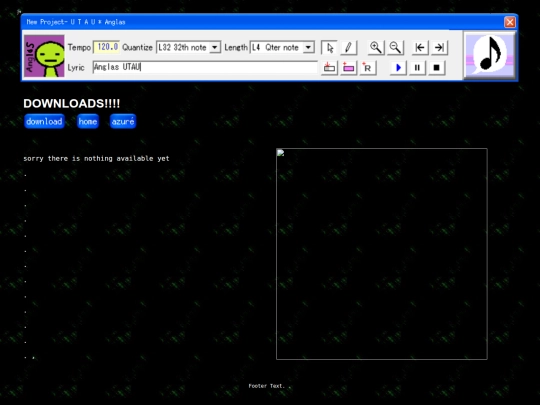
Task: Click the Anglas green face avatar
Action: coord(44,56)
